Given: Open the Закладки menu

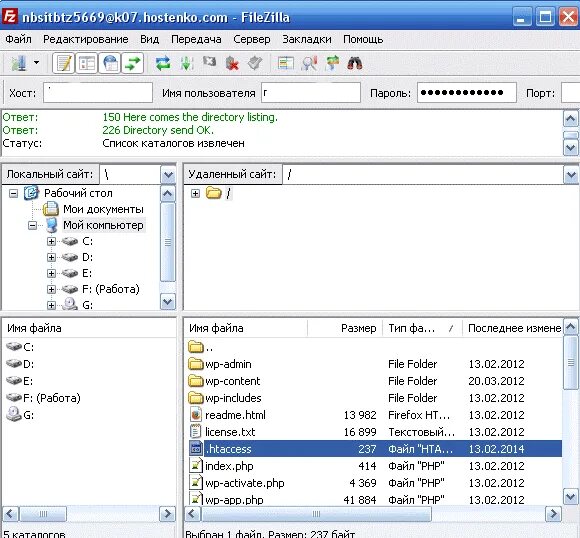Looking at the screenshot, I should (307, 39).
